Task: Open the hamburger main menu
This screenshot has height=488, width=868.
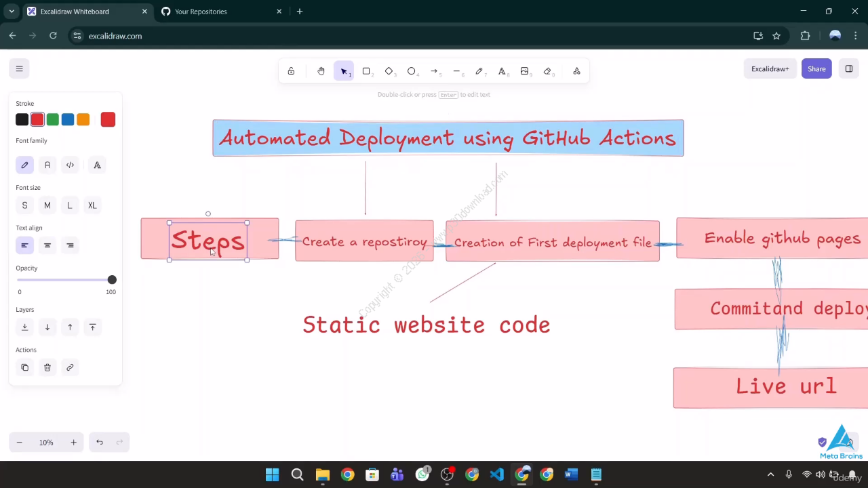Action: coord(20,68)
